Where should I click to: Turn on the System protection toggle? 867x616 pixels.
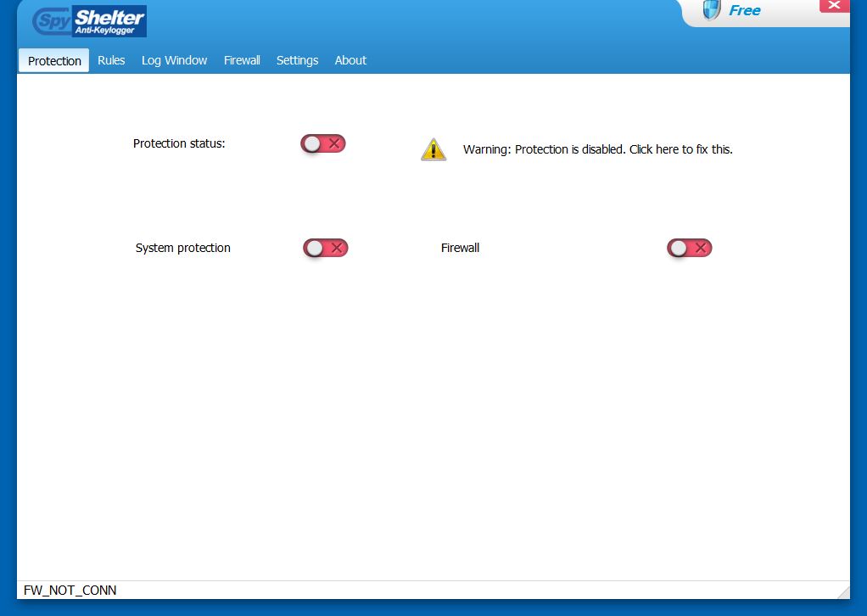tap(325, 249)
